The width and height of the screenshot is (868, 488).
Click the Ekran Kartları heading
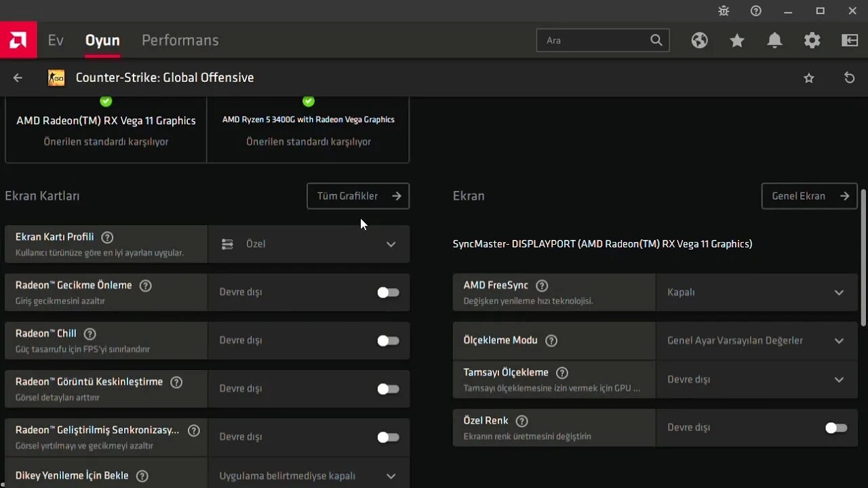(x=42, y=196)
